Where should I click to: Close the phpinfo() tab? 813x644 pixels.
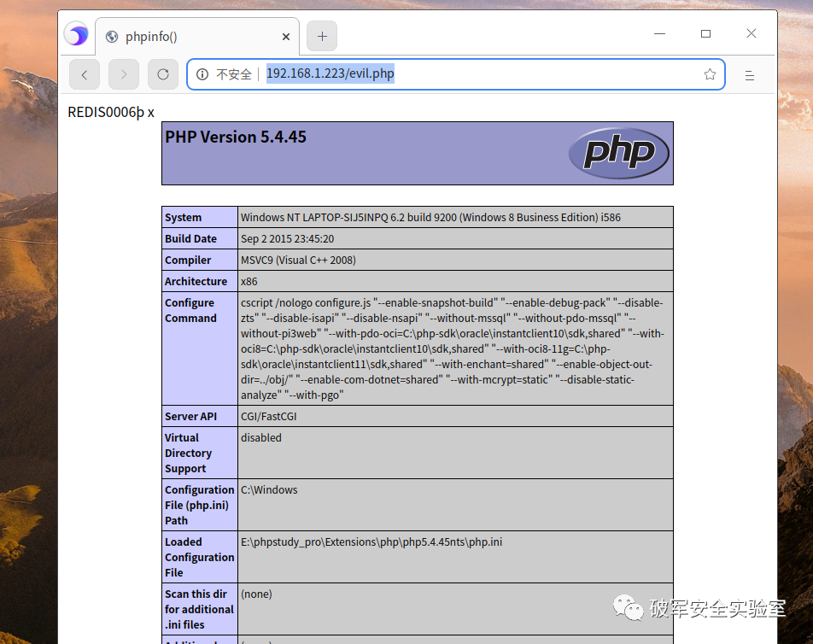[286, 37]
